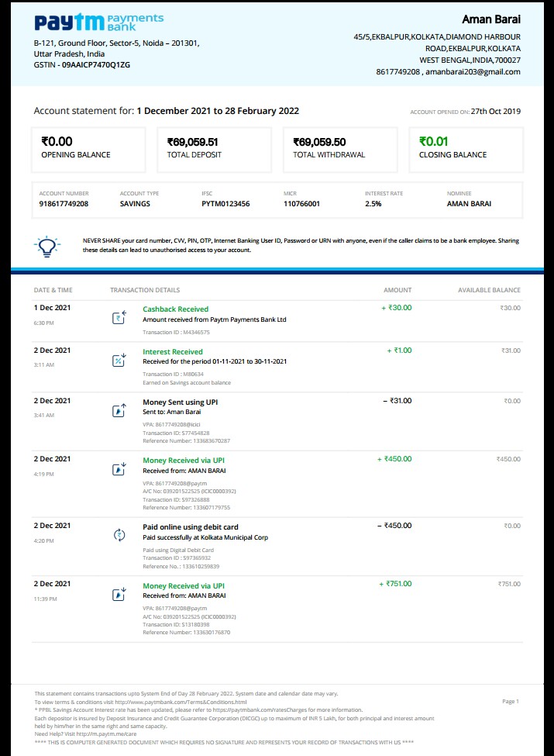The width and height of the screenshot is (554, 756).
Task: Click the ₹69,059.51 total deposit box
Action: pyautogui.click(x=215, y=150)
